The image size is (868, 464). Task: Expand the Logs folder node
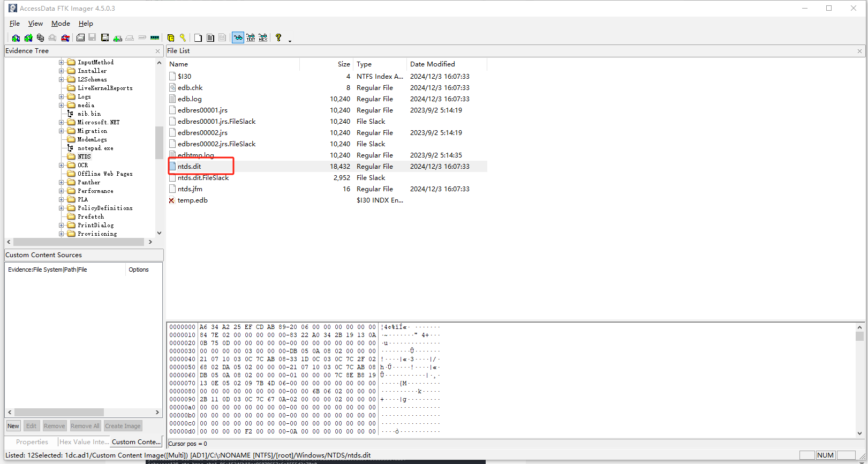click(x=61, y=96)
